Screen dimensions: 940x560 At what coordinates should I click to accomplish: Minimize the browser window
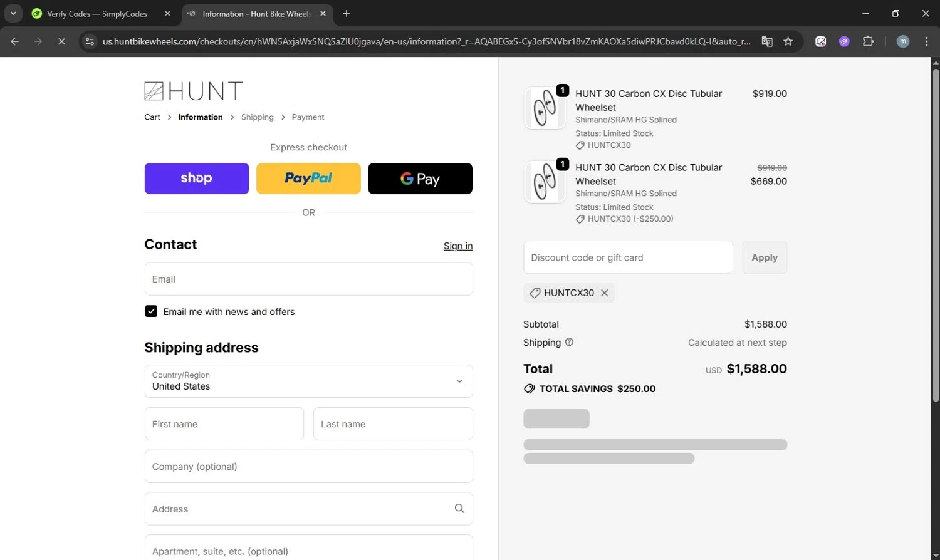[866, 13]
